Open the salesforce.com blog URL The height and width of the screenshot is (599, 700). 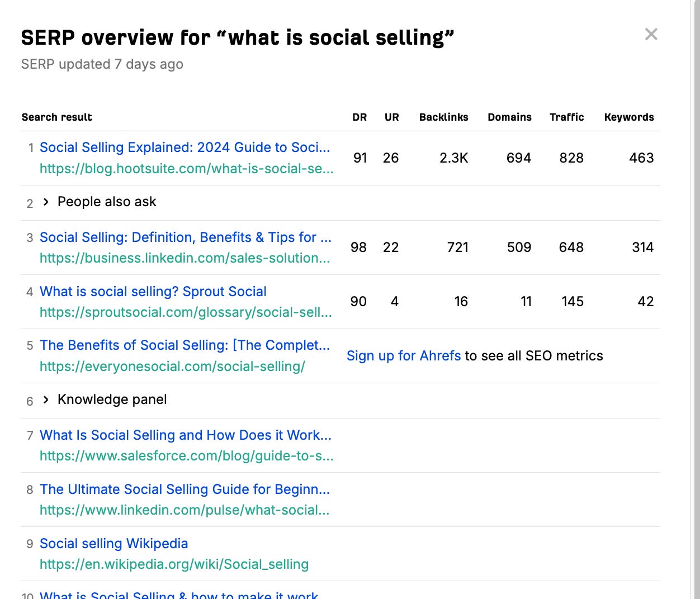pyautogui.click(x=186, y=456)
